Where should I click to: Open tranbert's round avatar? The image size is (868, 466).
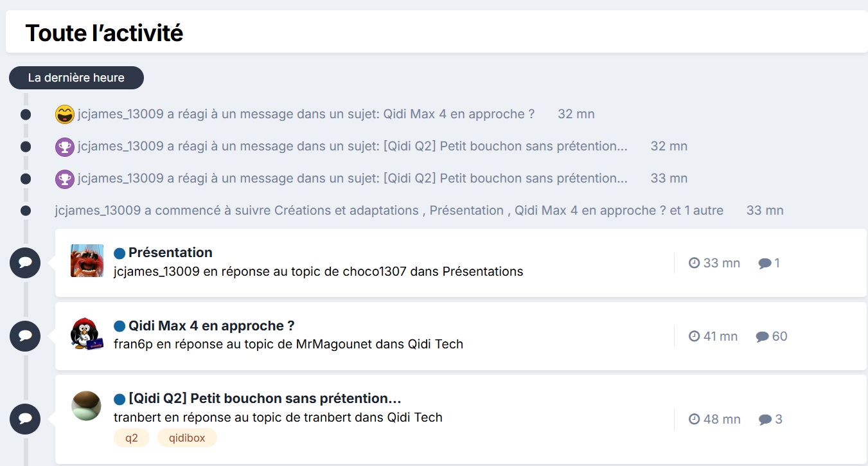click(87, 406)
